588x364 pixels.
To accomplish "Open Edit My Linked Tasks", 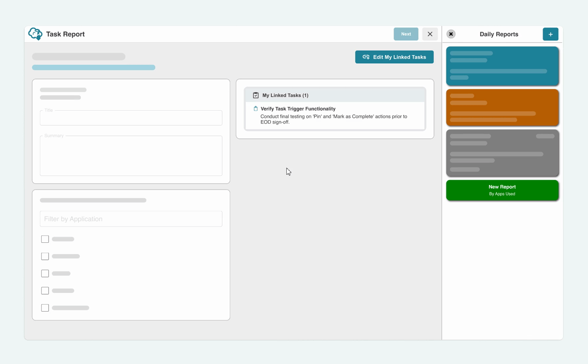I will (394, 57).
